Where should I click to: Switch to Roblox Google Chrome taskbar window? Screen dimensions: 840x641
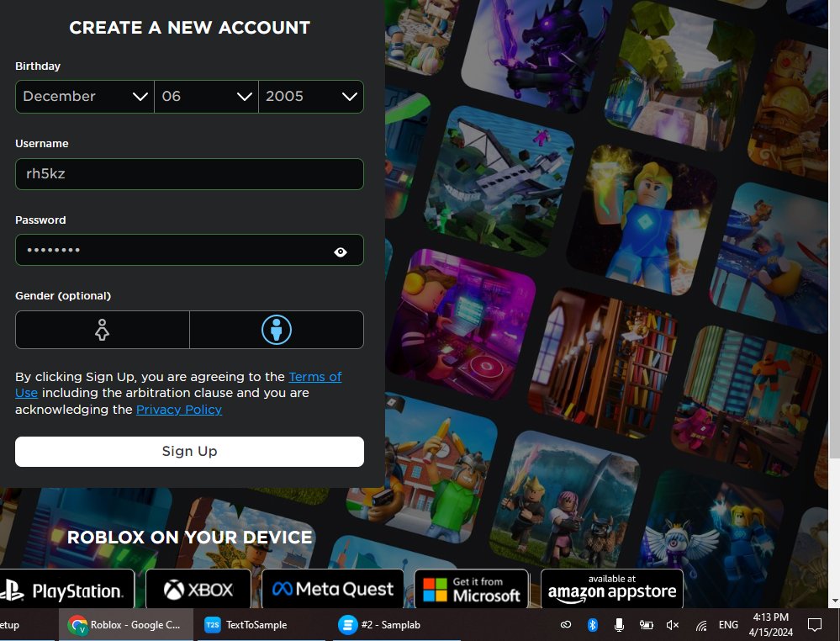coord(126,625)
